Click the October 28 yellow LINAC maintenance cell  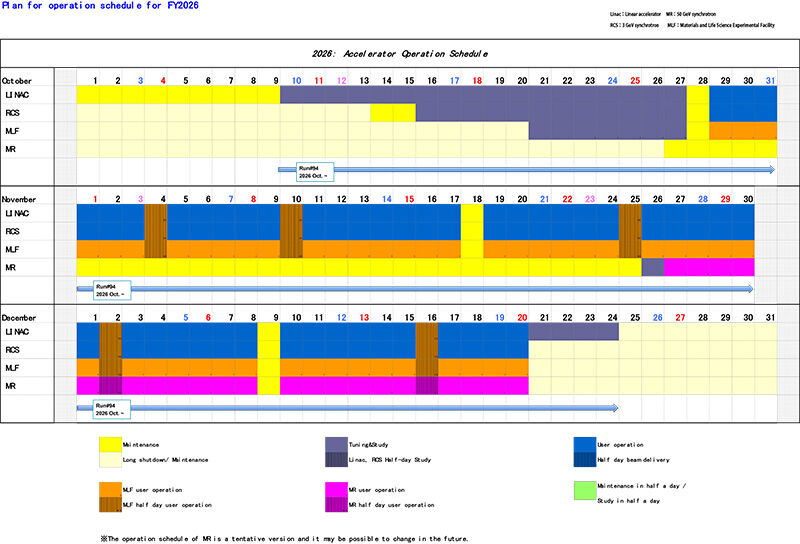tap(698, 95)
